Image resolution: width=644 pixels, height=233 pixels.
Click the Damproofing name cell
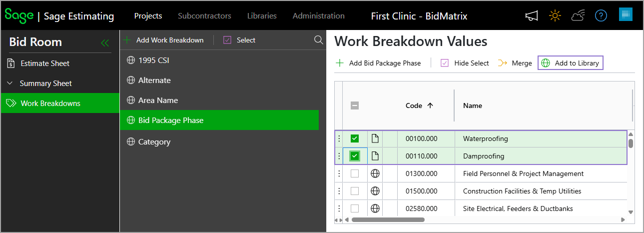(x=541, y=156)
